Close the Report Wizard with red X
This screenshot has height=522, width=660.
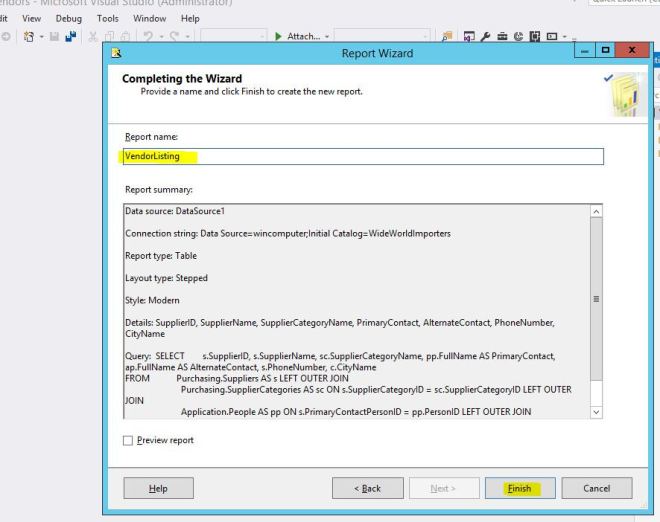(632, 50)
